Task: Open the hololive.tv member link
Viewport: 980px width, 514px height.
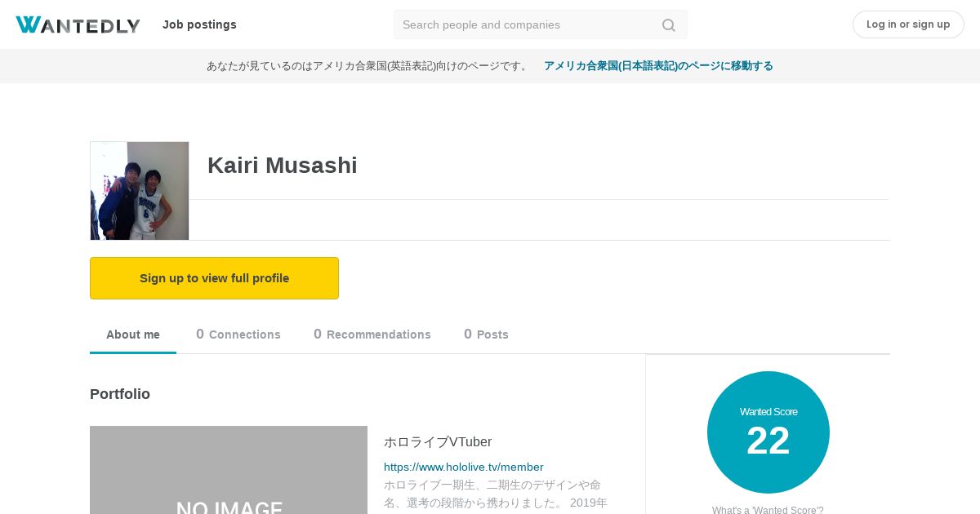Action: (x=464, y=467)
